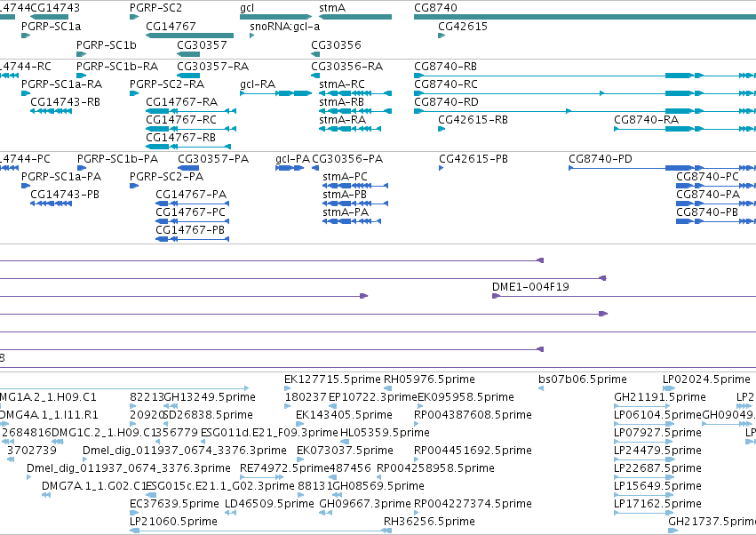756x535 pixels.
Task: Select the CG30356-RA transcript label
Action: 346,66
